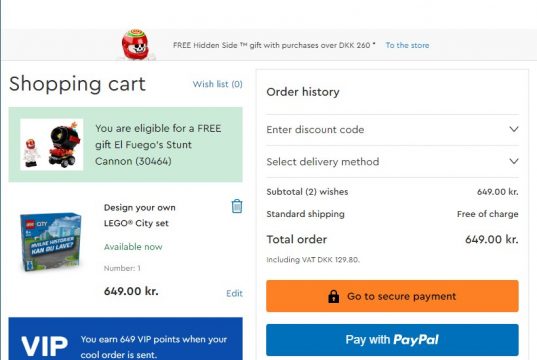Pay with PayPal
The image size is (537, 360).
tap(392, 340)
